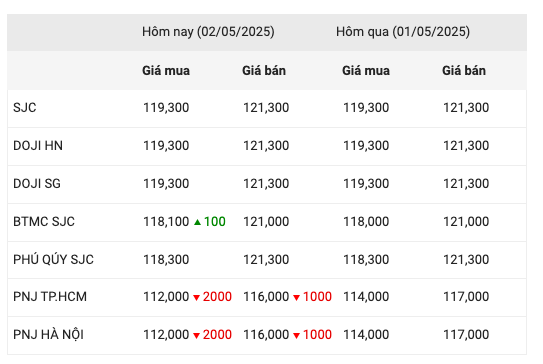Click red down arrow in PNJ HÀ NỘI buy price
This screenshot has width=543, height=364.
(x=196, y=335)
